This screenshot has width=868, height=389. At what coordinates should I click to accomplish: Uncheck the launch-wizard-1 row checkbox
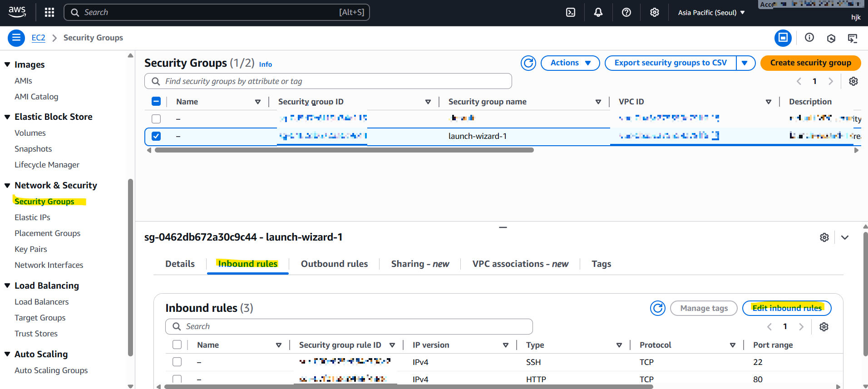[x=156, y=136]
